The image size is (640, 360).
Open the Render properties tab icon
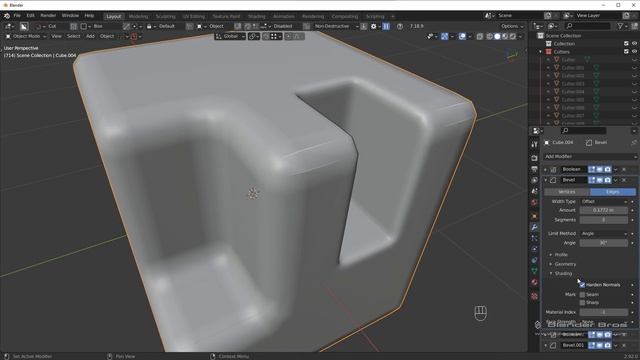click(x=534, y=158)
